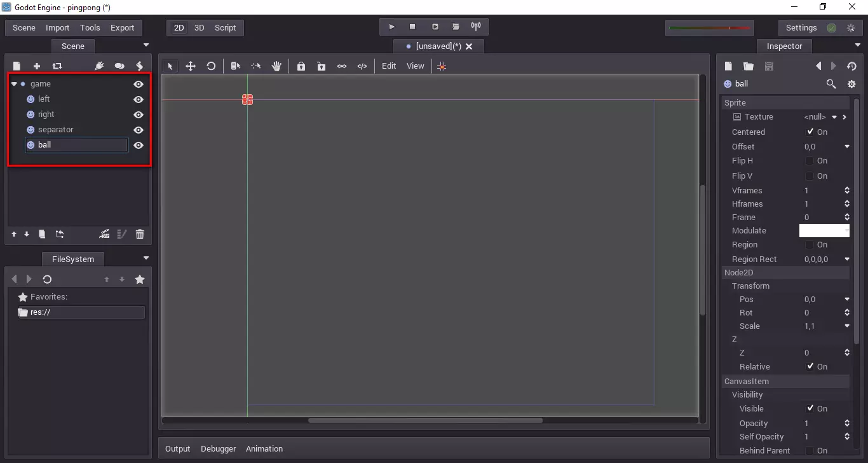Activate the Pan mode hand tool

click(x=276, y=66)
